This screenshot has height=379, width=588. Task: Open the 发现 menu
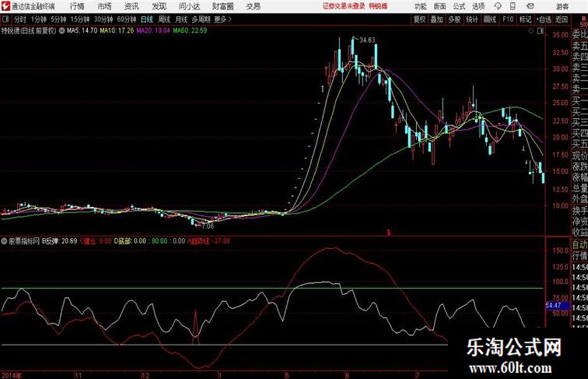(159, 6)
